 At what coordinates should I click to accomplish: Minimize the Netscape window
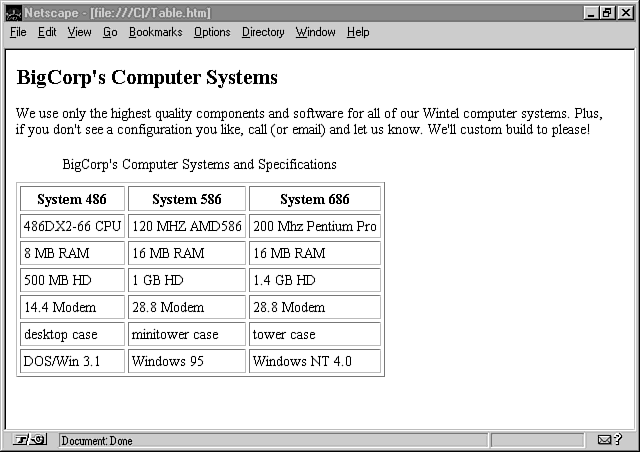tap(592, 13)
